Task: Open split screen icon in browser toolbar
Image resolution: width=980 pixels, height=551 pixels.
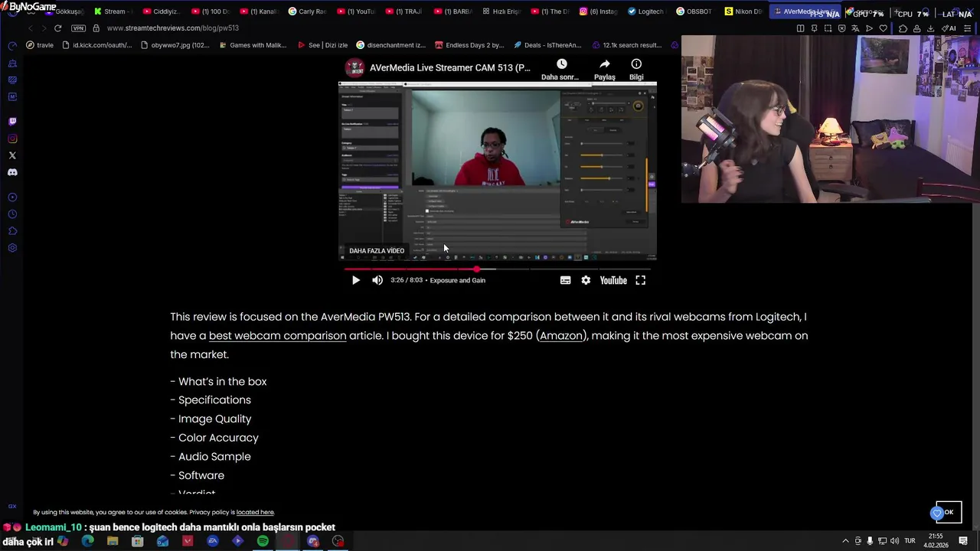Action: (x=800, y=28)
